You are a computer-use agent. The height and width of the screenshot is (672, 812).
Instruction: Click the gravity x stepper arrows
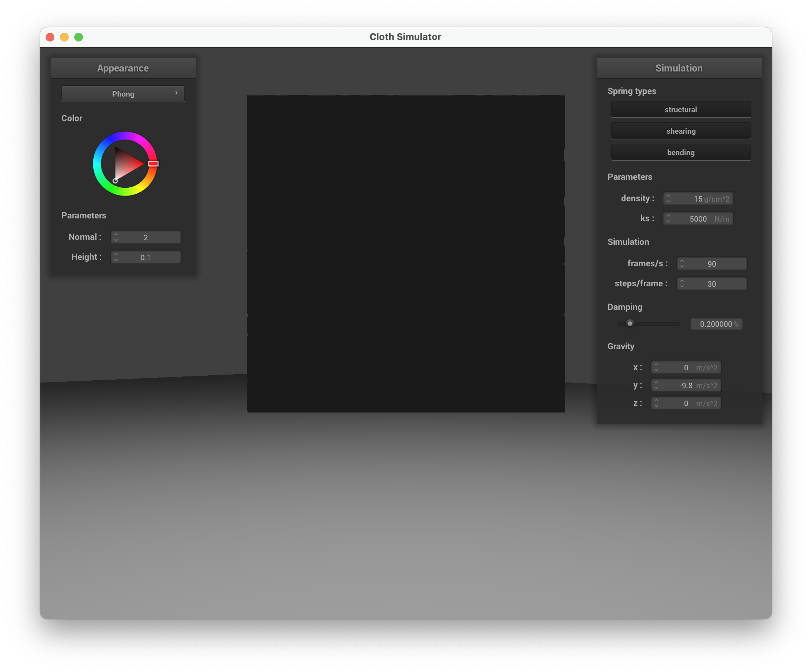656,367
